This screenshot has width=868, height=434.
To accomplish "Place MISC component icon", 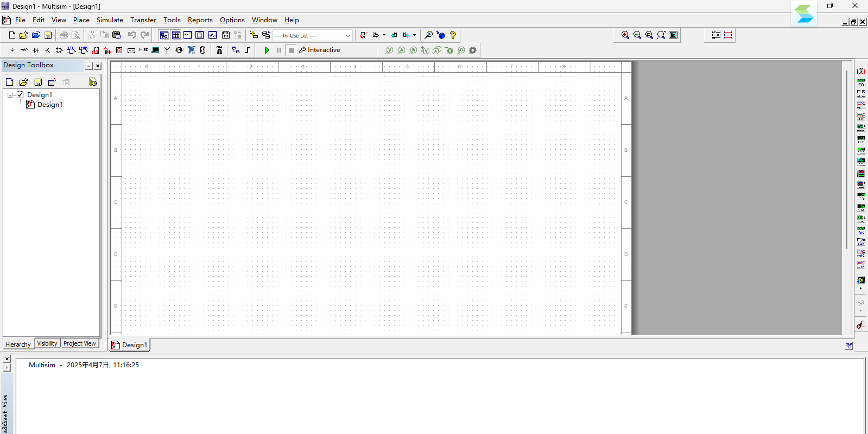I will pyautogui.click(x=143, y=50).
